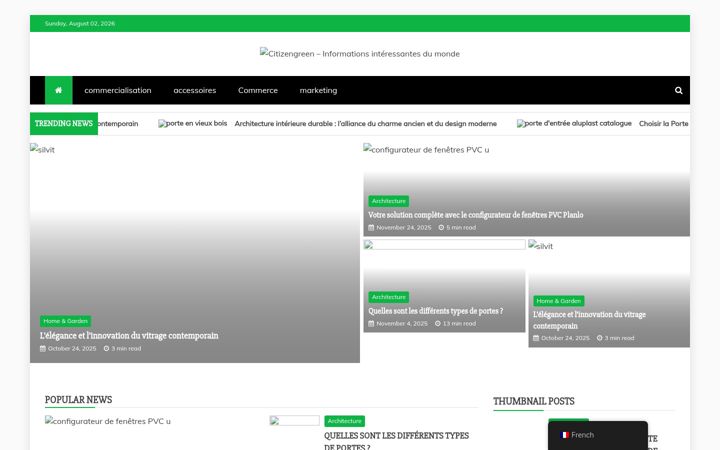The height and width of the screenshot is (450, 720).
Task: Open Choisir la Porte trending headline
Action: coord(664,124)
